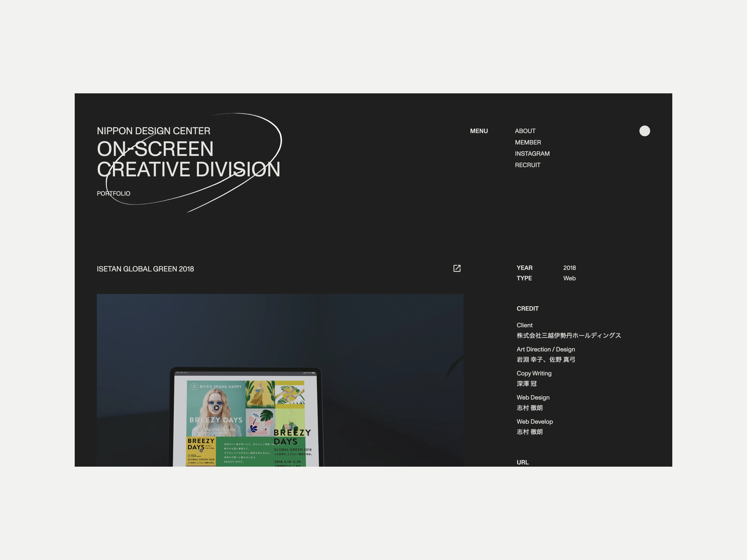Click the ON-SCREEN CREATIVE DIVISION logo
Viewport: 747px width, 560px height.
coord(188,159)
